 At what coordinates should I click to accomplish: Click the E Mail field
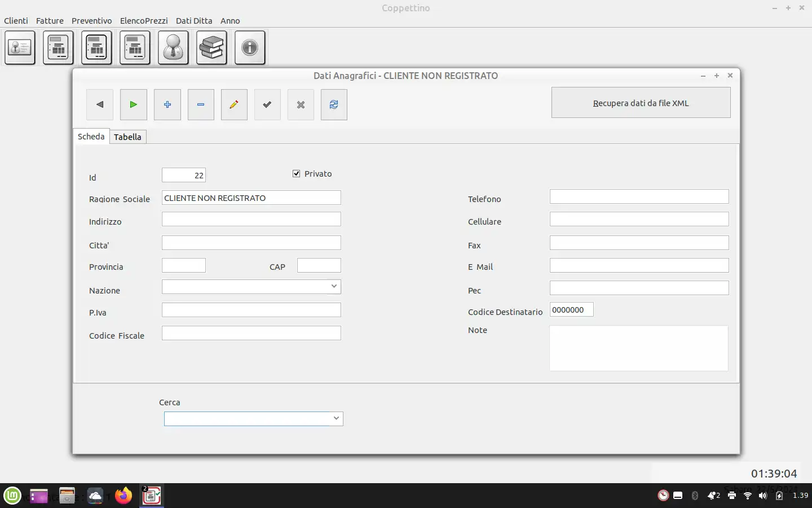coord(639,265)
